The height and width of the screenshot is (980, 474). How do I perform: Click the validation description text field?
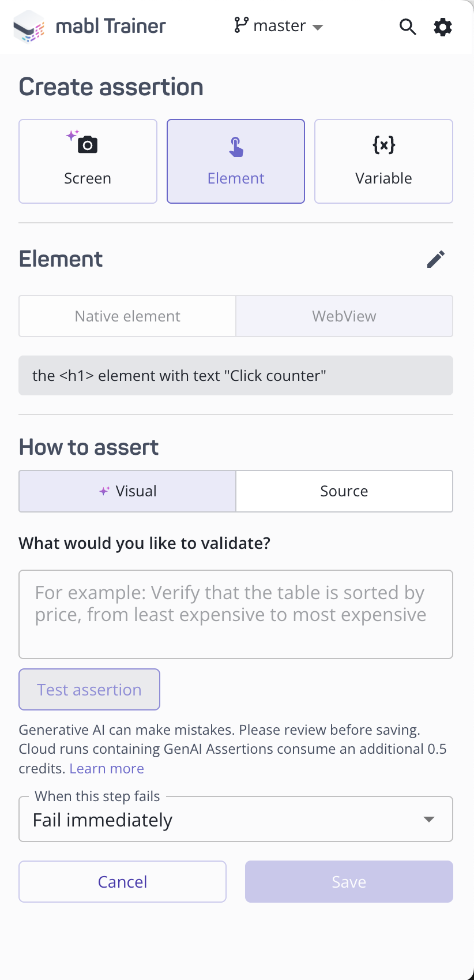(x=235, y=614)
